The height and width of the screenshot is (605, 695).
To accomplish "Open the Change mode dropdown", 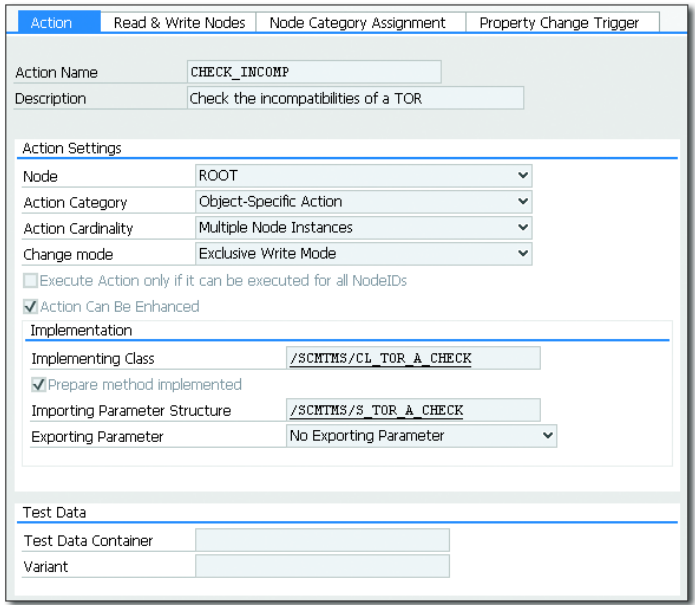I will (363, 254).
